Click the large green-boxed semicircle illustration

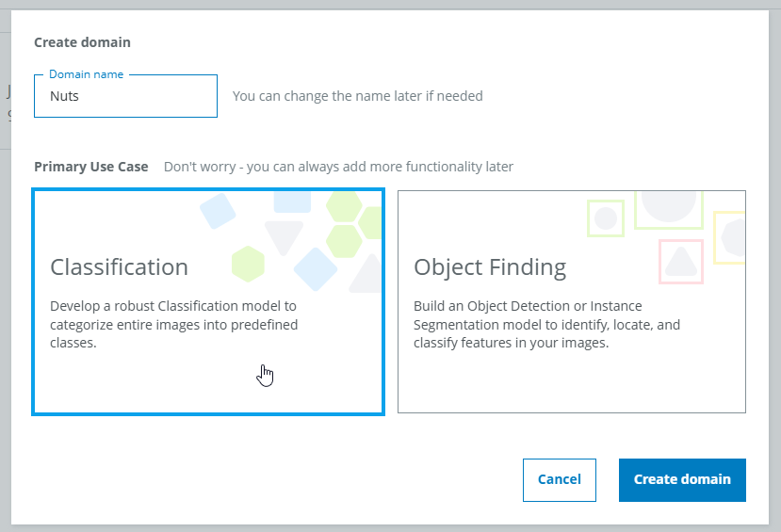[669, 210]
